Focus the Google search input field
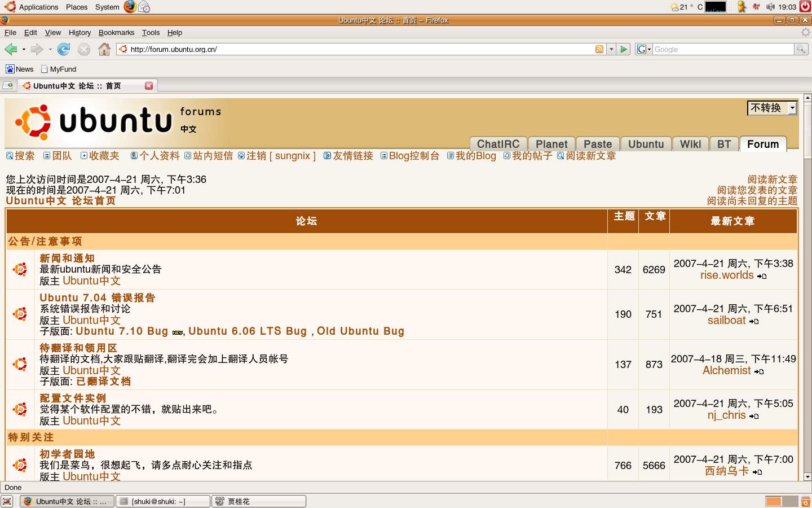The height and width of the screenshot is (508, 812). coord(723,49)
